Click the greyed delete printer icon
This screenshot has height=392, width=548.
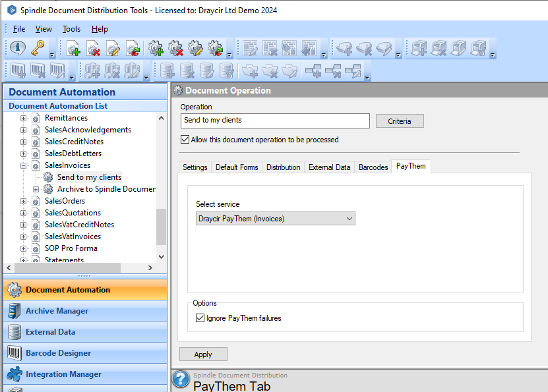(439, 48)
